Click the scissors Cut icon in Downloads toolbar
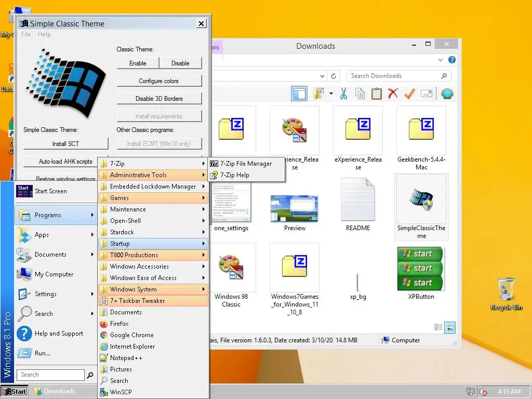 (x=344, y=94)
